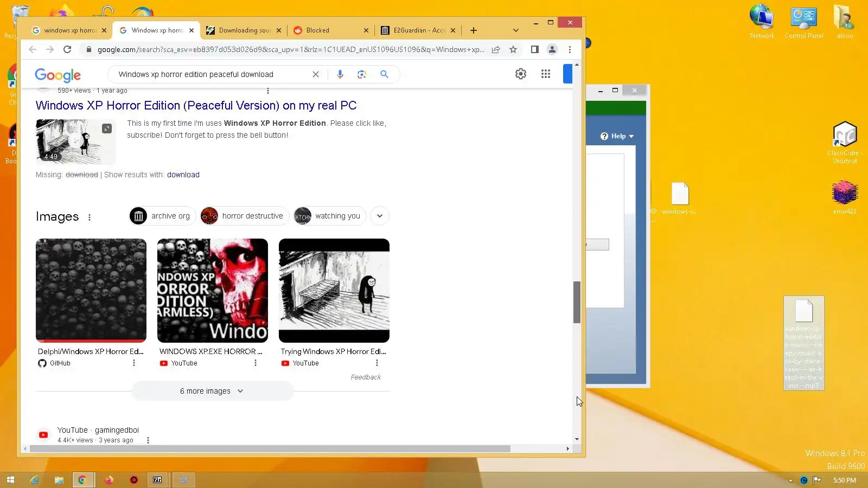Screen dimensions: 868x488
Task: Open the tab search dropdown arrow
Action: [516, 30]
